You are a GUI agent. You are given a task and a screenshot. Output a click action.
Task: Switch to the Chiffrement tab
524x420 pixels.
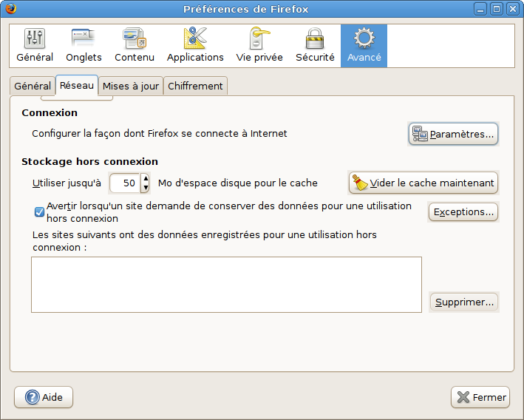tap(195, 86)
